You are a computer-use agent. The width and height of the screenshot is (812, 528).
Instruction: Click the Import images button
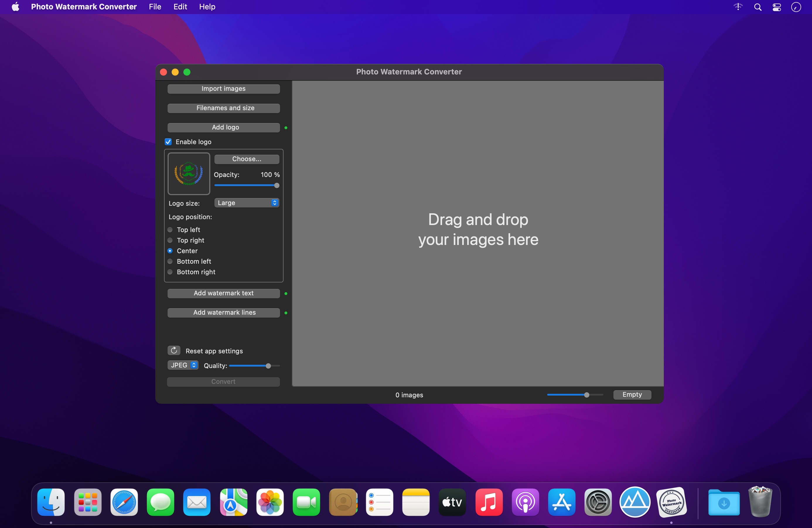[x=224, y=89]
